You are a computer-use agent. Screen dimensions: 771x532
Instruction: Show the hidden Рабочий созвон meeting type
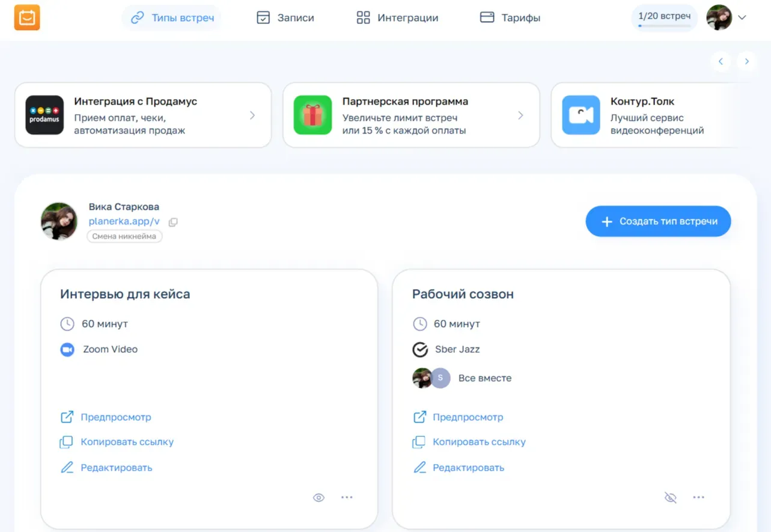pyautogui.click(x=671, y=497)
